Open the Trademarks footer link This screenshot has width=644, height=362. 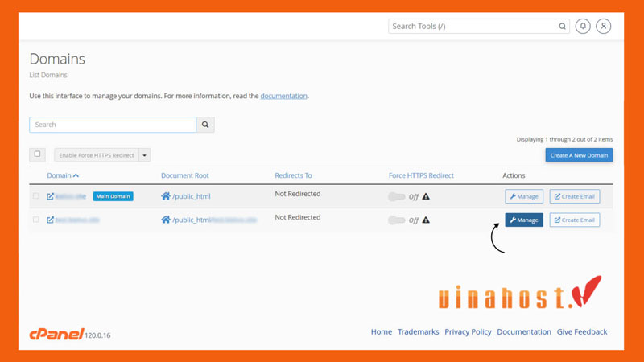[418, 331]
